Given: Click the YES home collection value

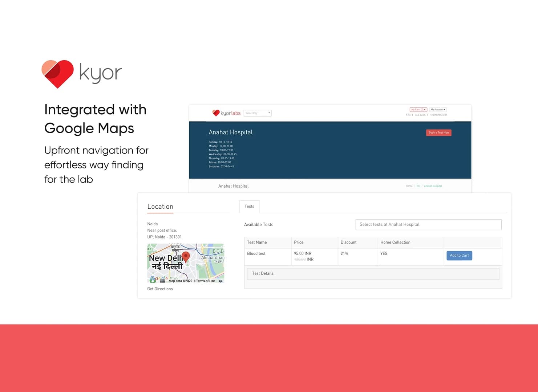Looking at the screenshot, I should click(384, 254).
